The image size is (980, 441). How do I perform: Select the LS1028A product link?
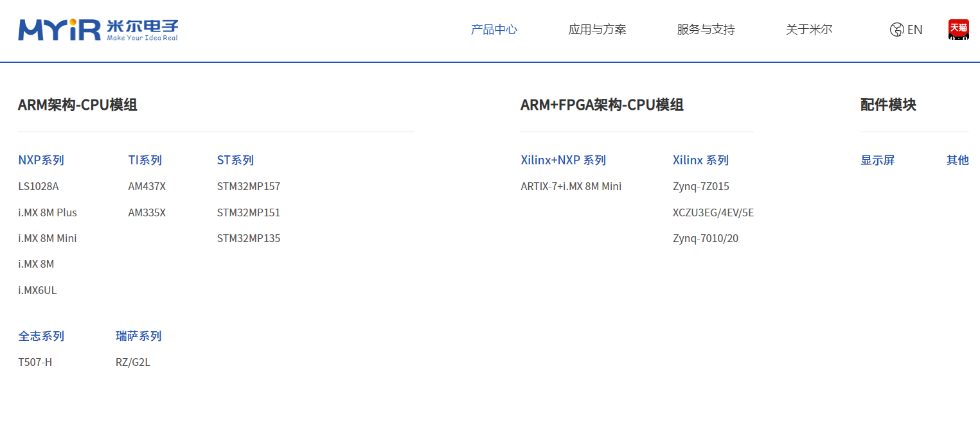coord(39,187)
